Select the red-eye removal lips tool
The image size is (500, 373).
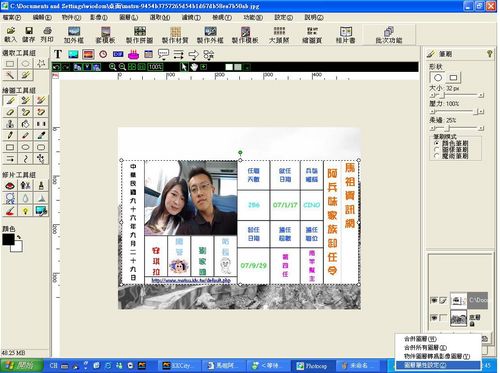(10, 186)
